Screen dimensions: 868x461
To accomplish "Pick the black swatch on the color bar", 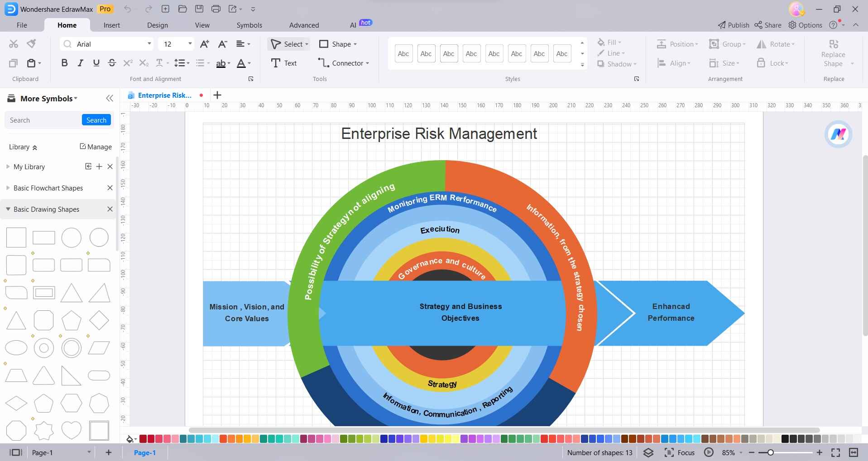I will coord(785,439).
